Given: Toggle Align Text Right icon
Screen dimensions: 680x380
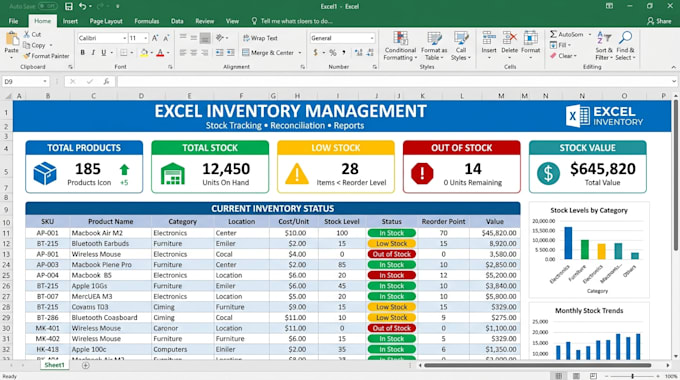Looking at the screenshot, I should coord(205,52).
